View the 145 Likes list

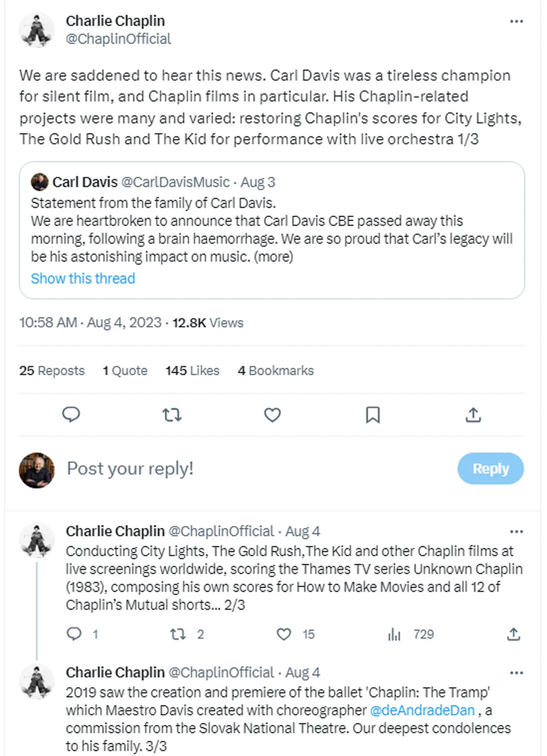click(192, 370)
